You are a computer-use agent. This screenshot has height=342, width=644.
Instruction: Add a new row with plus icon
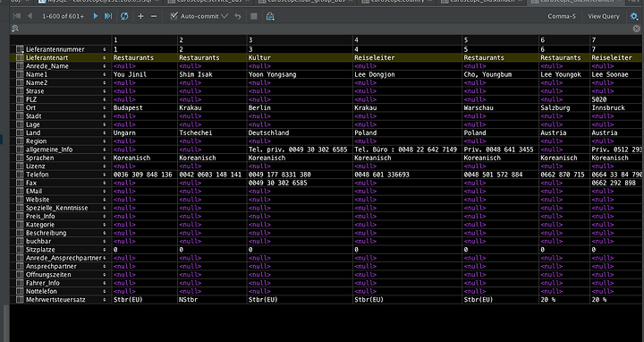point(140,16)
